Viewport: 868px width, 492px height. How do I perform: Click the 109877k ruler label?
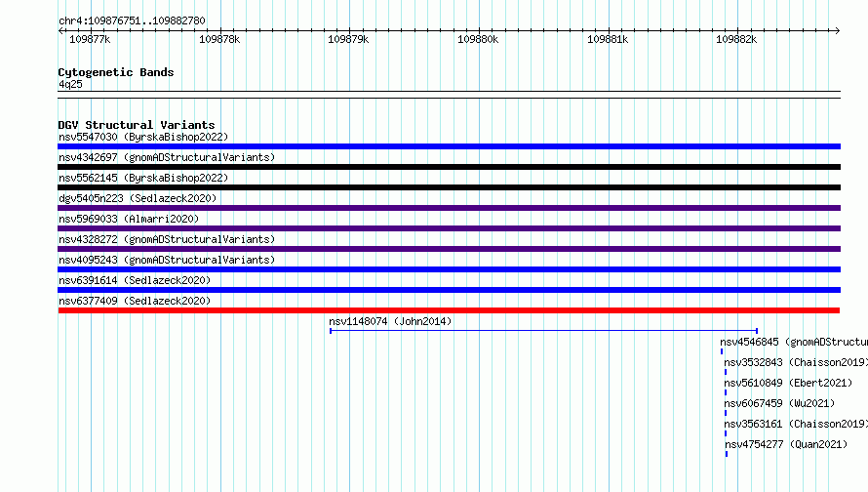[x=90, y=39]
